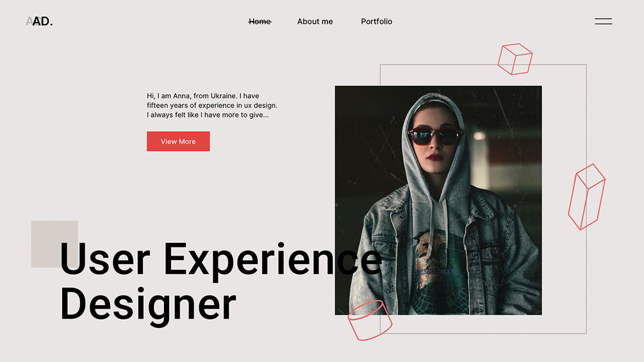Image resolution: width=644 pixels, height=362 pixels.
Task: Click the sunglasses in the portrait
Action: (434, 136)
